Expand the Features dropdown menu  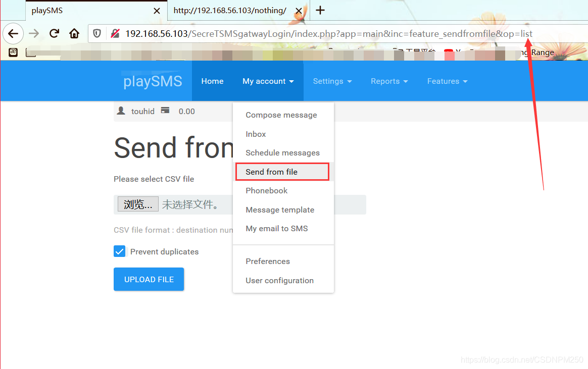click(x=448, y=81)
